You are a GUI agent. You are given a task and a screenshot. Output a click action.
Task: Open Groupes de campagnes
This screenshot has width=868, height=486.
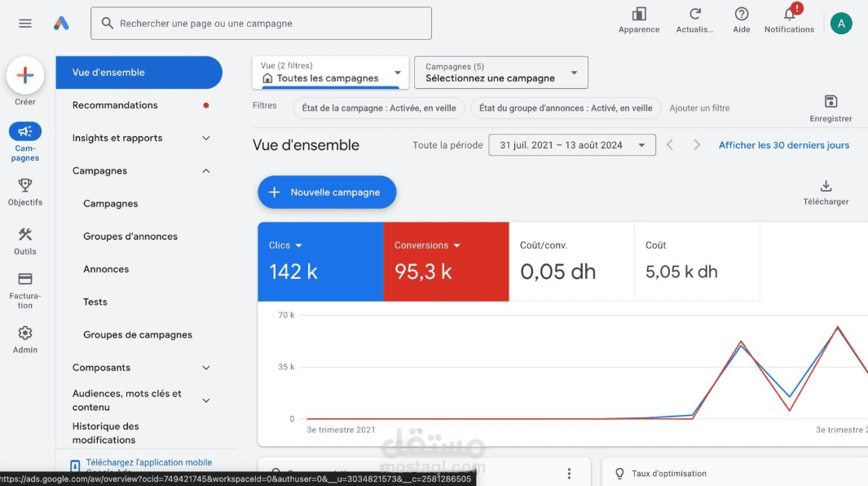(137, 334)
